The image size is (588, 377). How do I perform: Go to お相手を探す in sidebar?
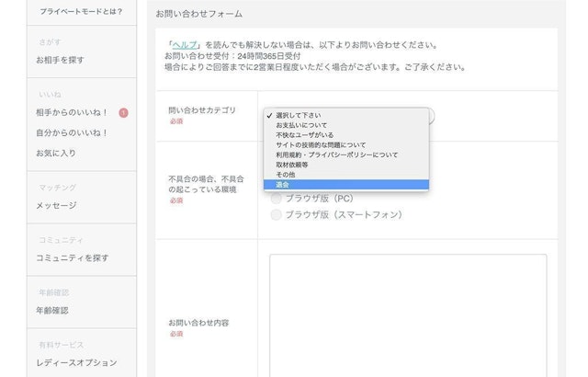click(60, 60)
